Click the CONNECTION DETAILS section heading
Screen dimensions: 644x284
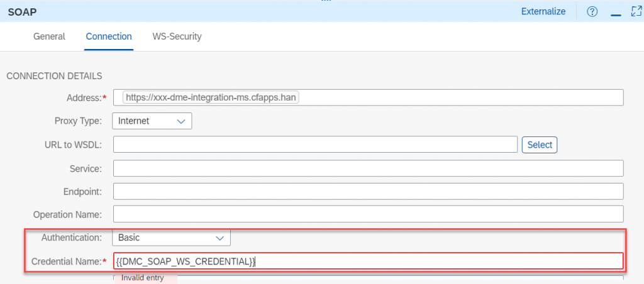[54, 76]
